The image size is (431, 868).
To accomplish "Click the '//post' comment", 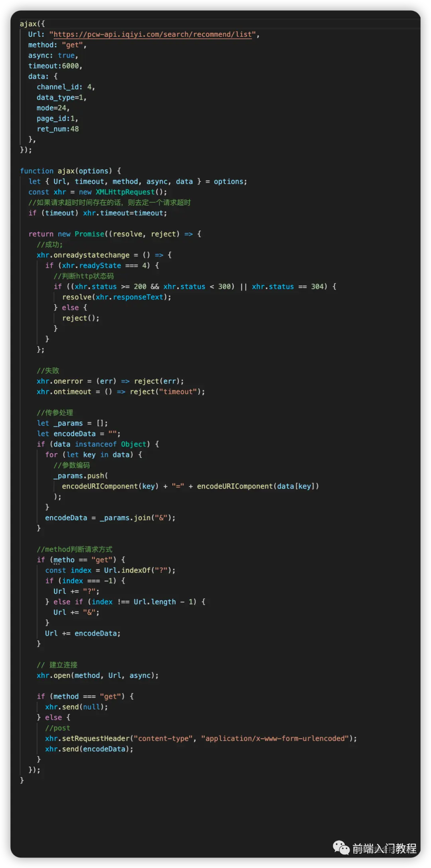I will click(58, 728).
